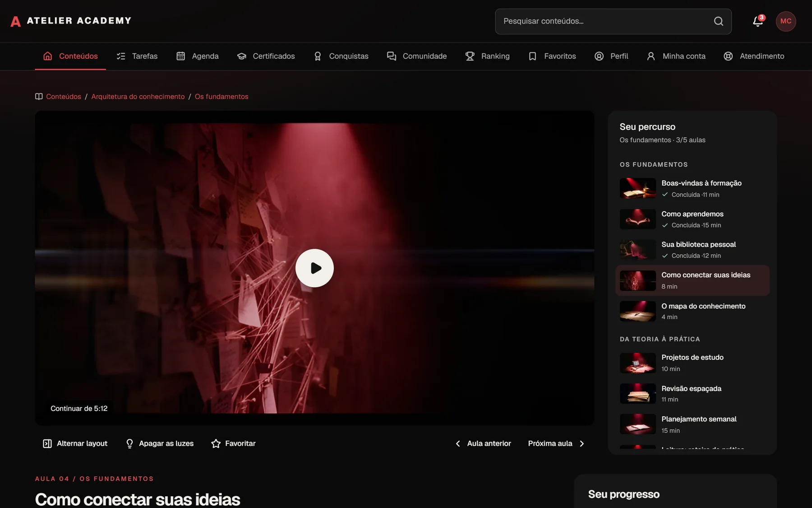Open the MC user avatar menu
The height and width of the screenshot is (508, 812).
[x=786, y=21]
